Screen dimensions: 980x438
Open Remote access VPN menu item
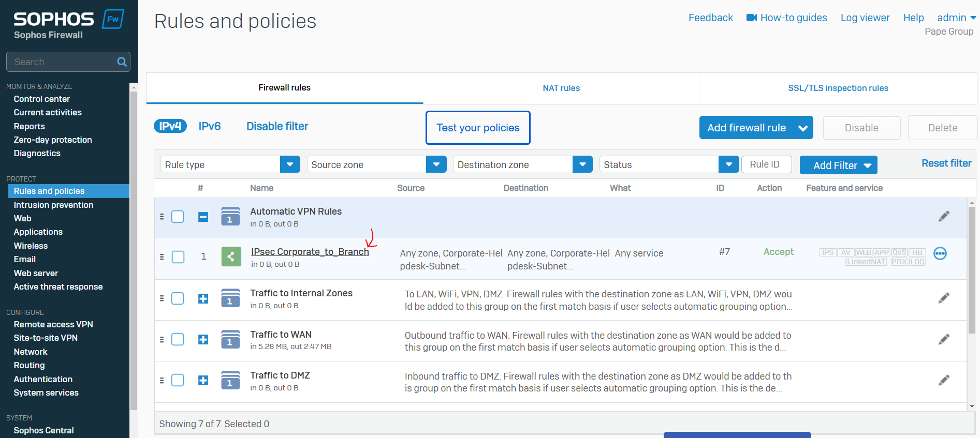pos(53,324)
